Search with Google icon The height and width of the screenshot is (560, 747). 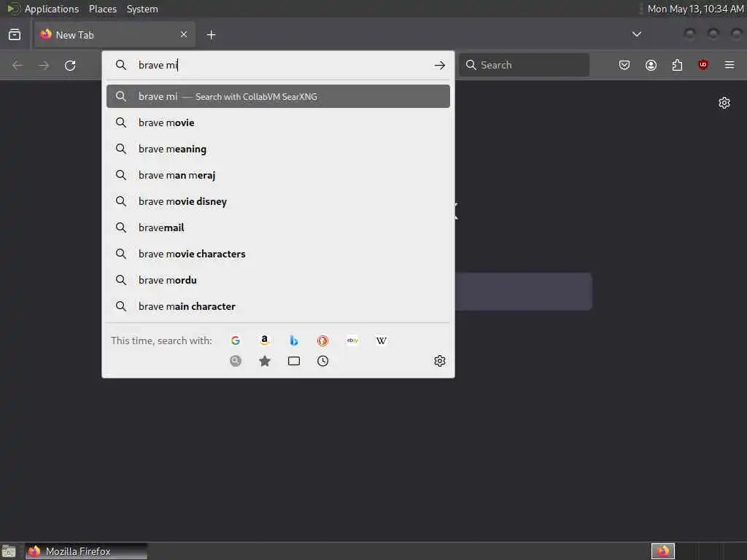pyautogui.click(x=236, y=341)
